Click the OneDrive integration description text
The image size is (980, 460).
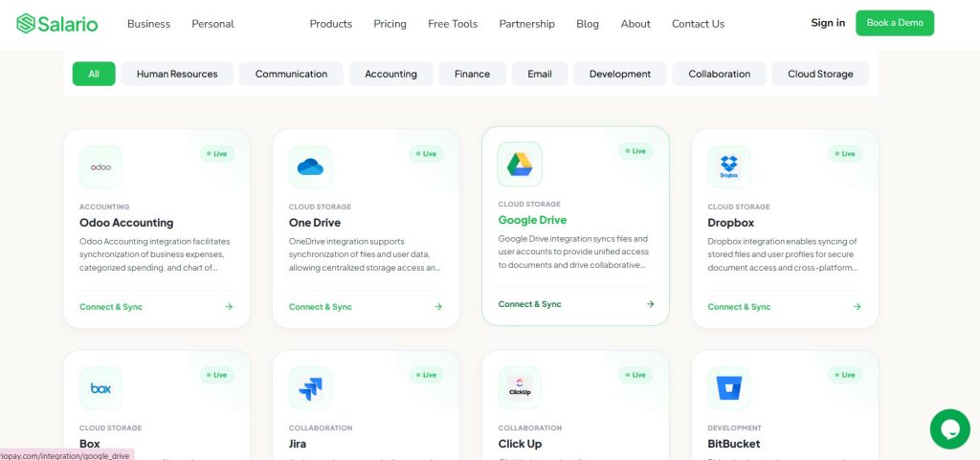[x=365, y=254]
